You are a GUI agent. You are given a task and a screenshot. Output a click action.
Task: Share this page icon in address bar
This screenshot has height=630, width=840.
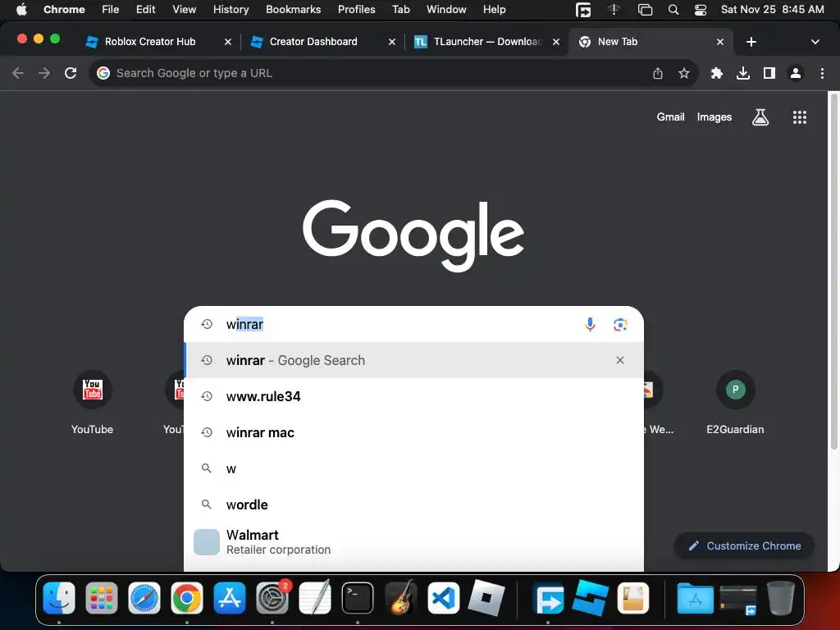point(657,73)
